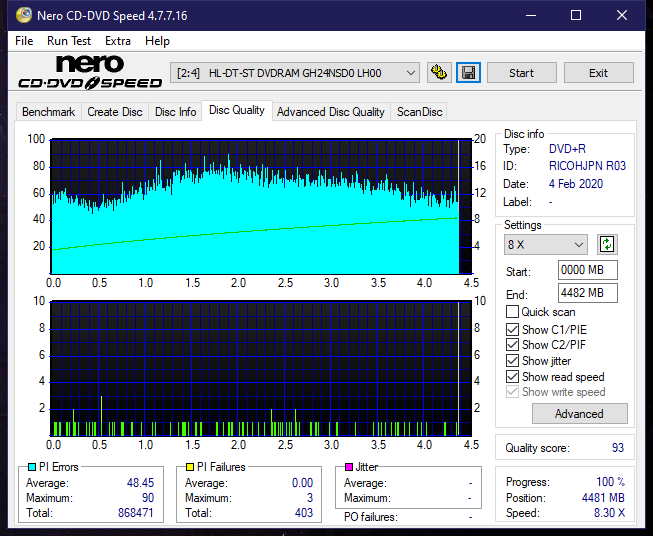Screen dimensions: 653x536
Task: Click the magenta Jitter legend swatch
Action: pos(349,467)
